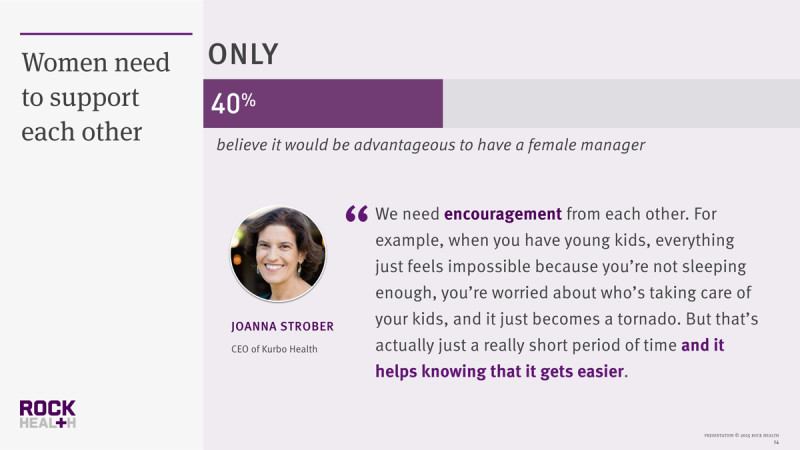Click 'CEO of Kurbo Health' caption
This screenshot has height=450, width=800.
click(274, 349)
